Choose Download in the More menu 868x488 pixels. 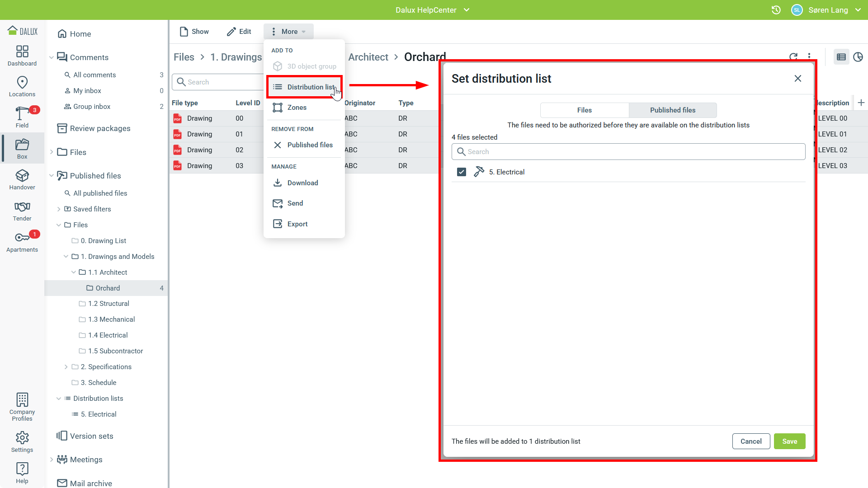point(302,183)
